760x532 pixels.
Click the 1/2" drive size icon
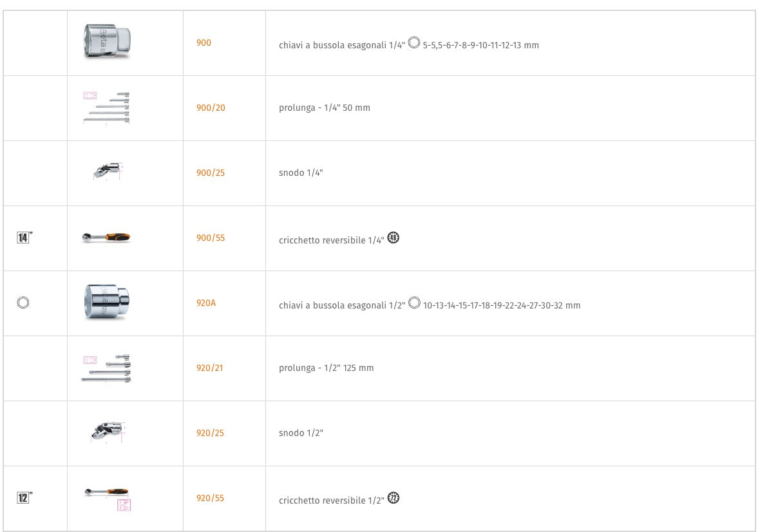coord(24,498)
